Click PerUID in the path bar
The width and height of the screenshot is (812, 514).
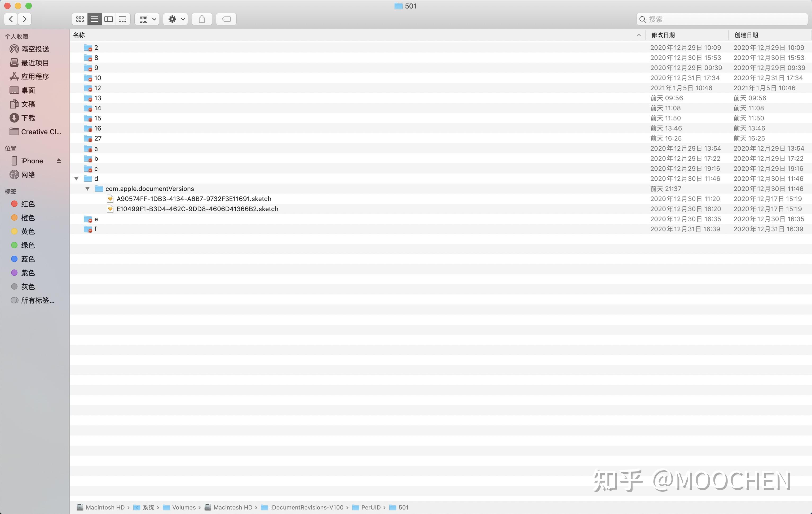[x=370, y=507]
